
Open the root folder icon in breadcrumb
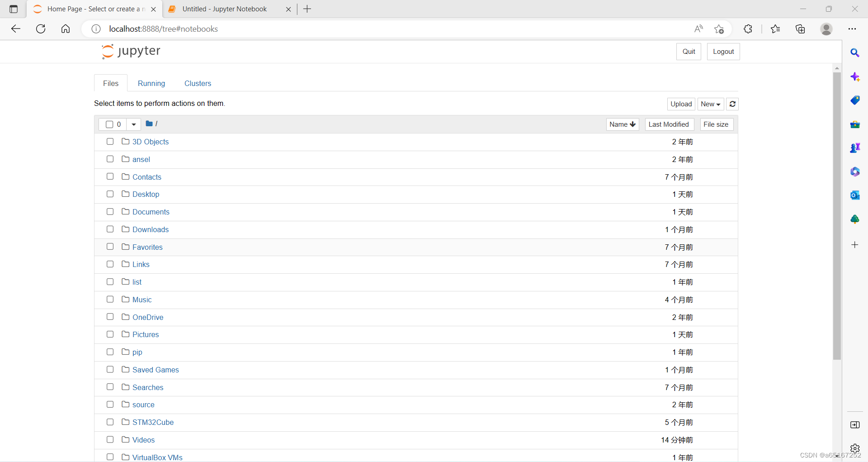[x=149, y=124]
